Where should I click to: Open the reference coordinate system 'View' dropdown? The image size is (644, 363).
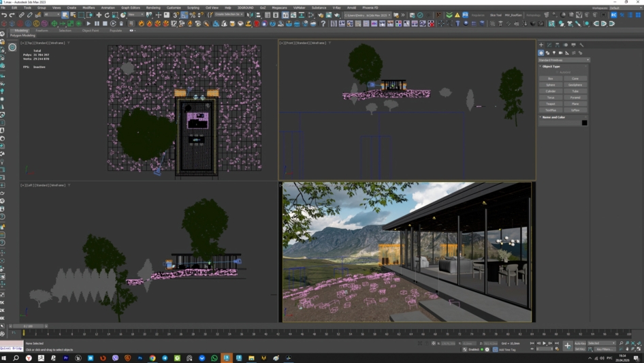[x=136, y=15]
